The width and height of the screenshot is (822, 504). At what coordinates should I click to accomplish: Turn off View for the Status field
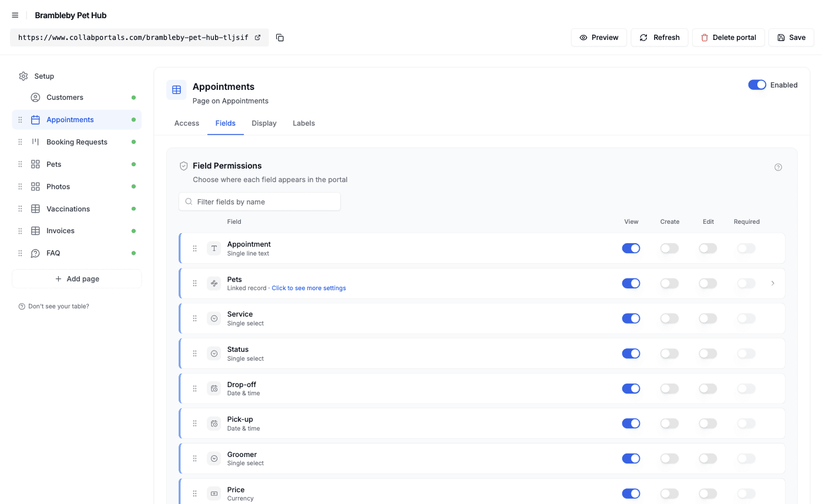point(631,354)
